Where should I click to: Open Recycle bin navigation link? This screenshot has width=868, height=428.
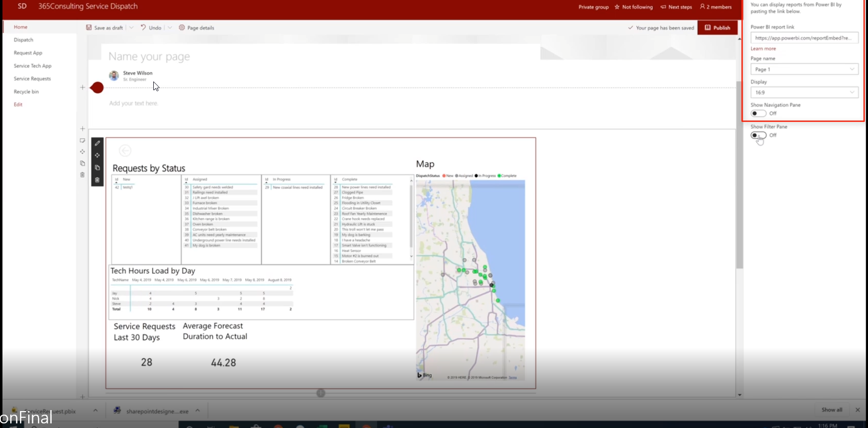pos(26,92)
